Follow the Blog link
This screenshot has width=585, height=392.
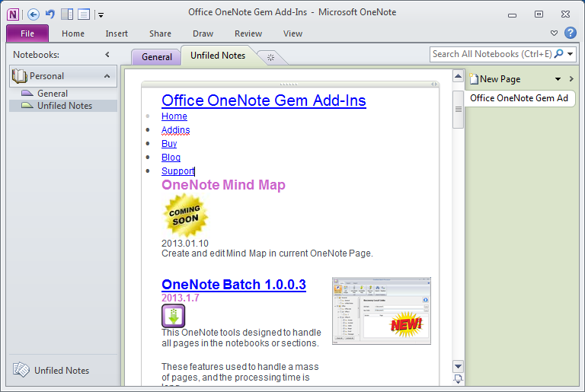coord(171,158)
